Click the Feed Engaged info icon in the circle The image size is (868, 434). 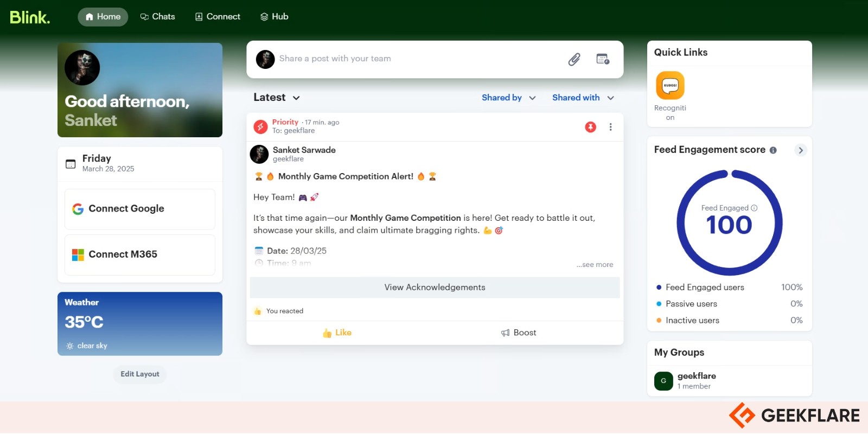[754, 208]
